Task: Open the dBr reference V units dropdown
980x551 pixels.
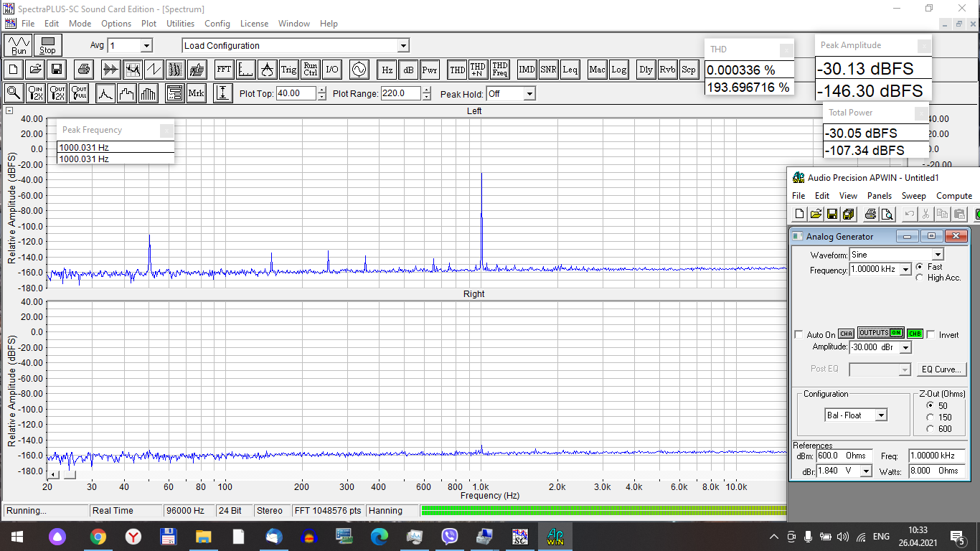Action: [x=866, y=471]
